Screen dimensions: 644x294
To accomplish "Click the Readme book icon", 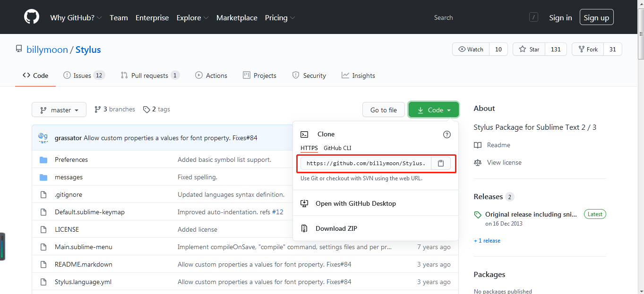I will tap(478, 145).
